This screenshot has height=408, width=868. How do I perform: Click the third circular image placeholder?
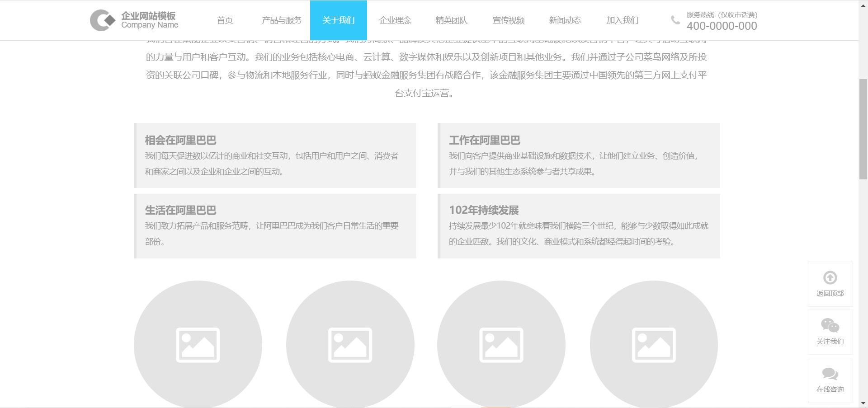coord(501,344)
